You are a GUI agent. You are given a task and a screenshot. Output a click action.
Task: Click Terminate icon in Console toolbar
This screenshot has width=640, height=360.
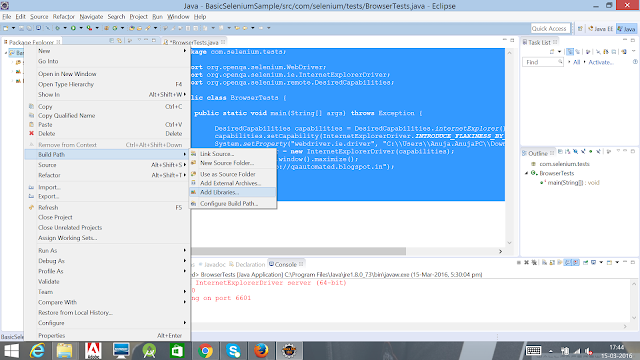tap(519, 262)
